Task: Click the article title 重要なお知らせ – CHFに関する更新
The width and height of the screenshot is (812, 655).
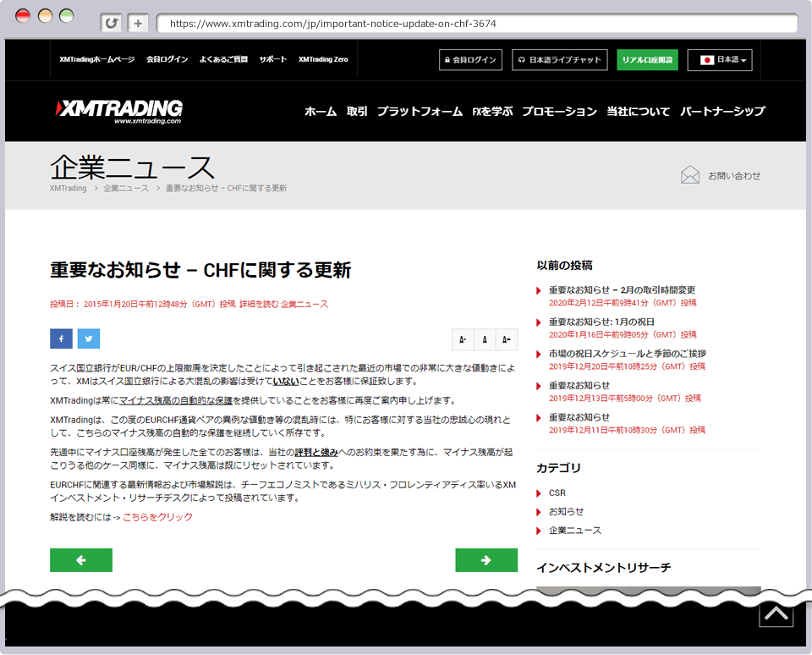Action: click(201, 270)
